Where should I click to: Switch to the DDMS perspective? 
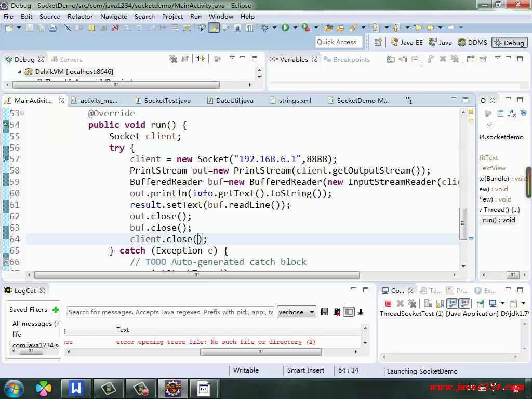pyautogui.click(x=472, y=43)
